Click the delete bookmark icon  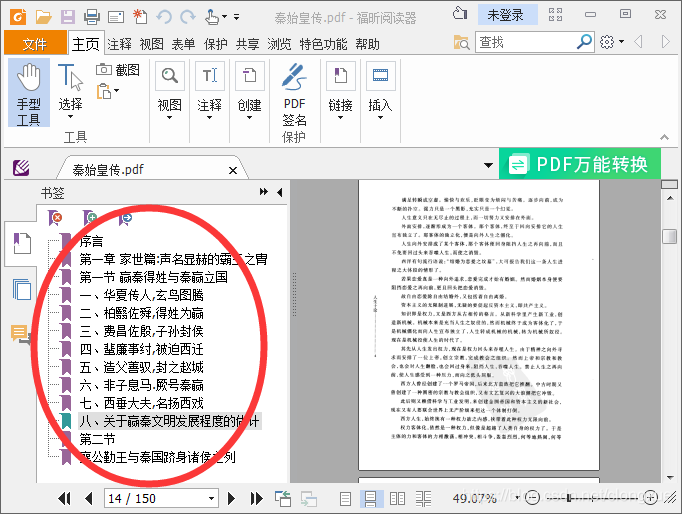(x=55, y=217)
